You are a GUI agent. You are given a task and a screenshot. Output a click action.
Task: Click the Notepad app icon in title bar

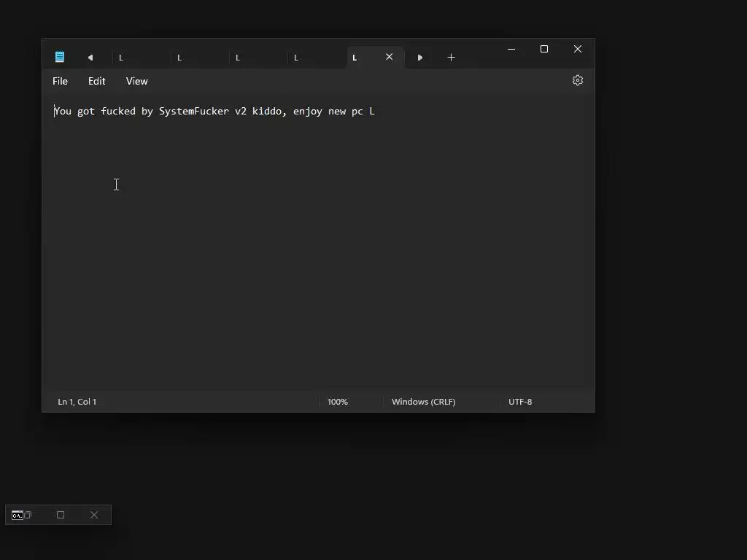point(60,57)
